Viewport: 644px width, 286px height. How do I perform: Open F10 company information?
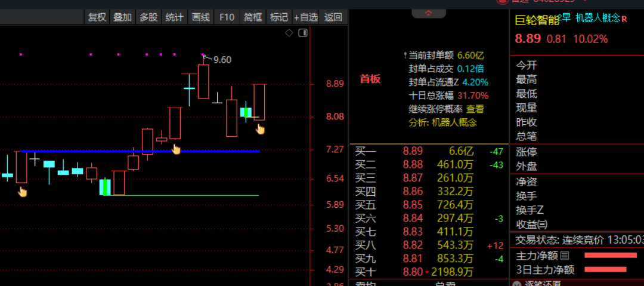227,17
